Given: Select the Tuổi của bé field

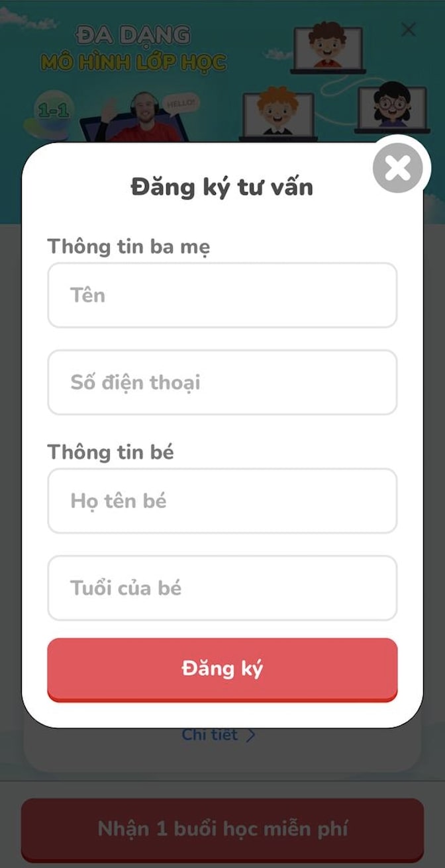Looking at the screenshot, I should coord(222,588).
